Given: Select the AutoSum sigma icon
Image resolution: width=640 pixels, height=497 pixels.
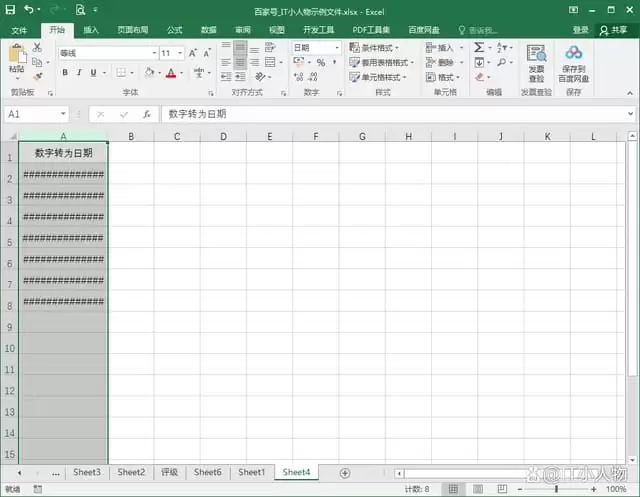Looking at the screenshot, I should coord(479,48).
